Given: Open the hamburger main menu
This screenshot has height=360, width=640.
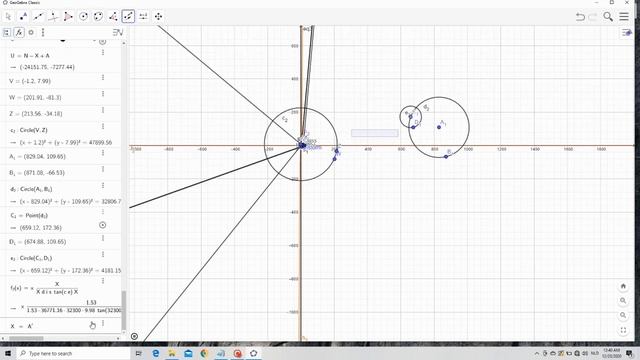Looking at the screenshot, I should [x=624, y=17].
